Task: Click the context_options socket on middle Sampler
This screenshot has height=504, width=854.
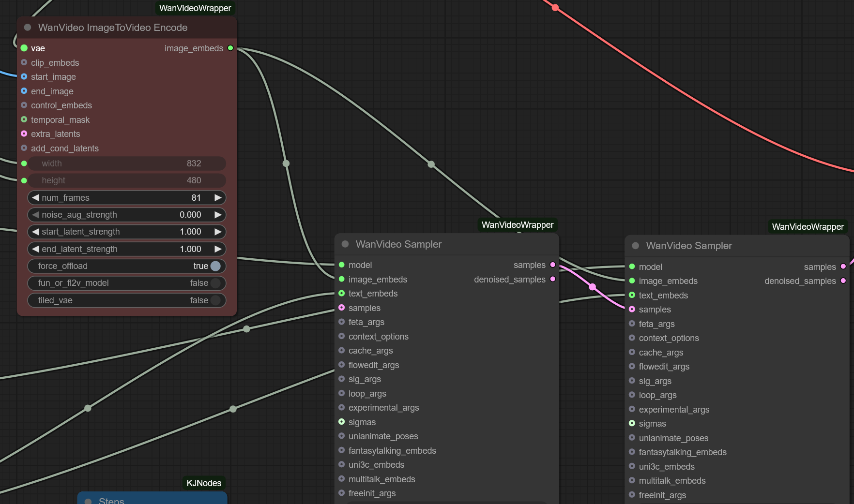Action: point(342,336)
